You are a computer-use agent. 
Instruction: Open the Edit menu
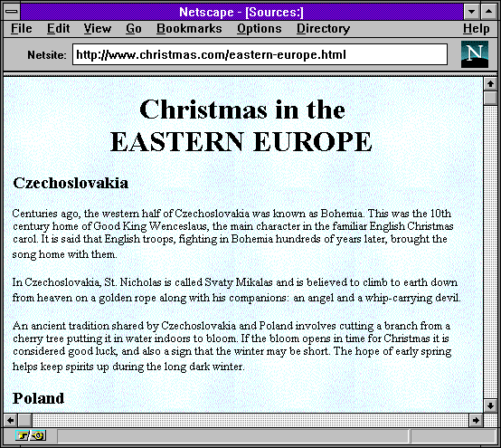[x=58, y=29]
